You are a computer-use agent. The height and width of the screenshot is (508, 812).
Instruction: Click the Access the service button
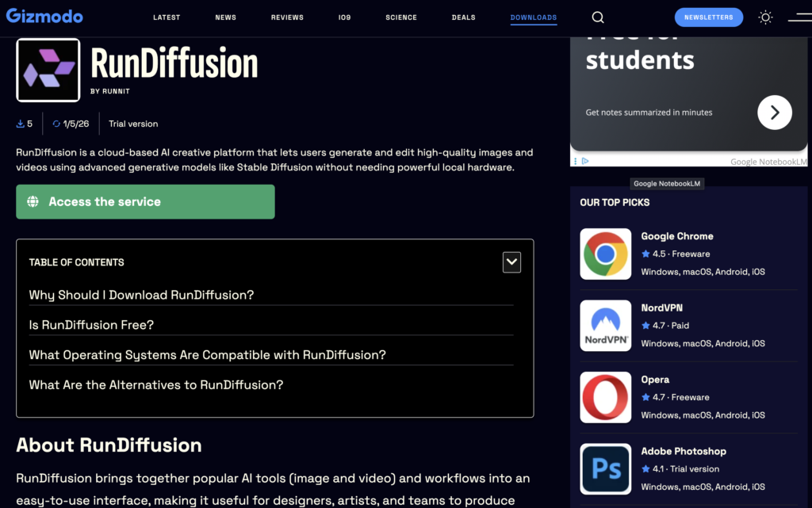tap(146, 202)
